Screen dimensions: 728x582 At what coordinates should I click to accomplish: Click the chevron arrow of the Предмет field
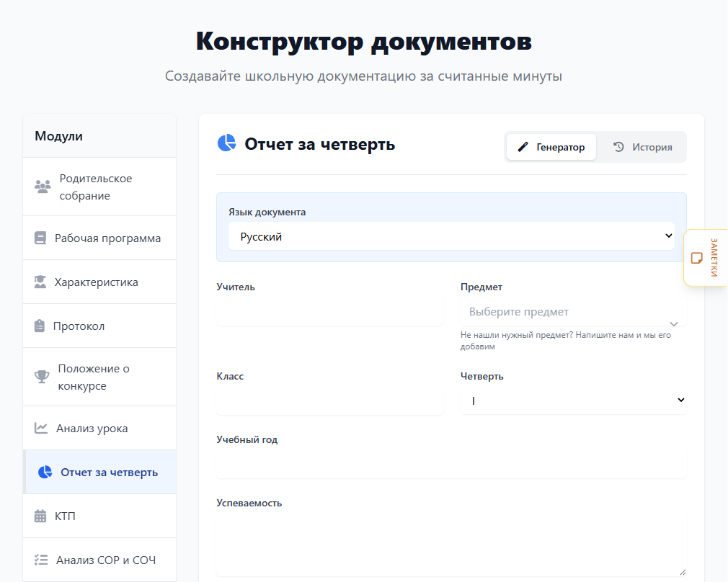[x=674, y=323]
